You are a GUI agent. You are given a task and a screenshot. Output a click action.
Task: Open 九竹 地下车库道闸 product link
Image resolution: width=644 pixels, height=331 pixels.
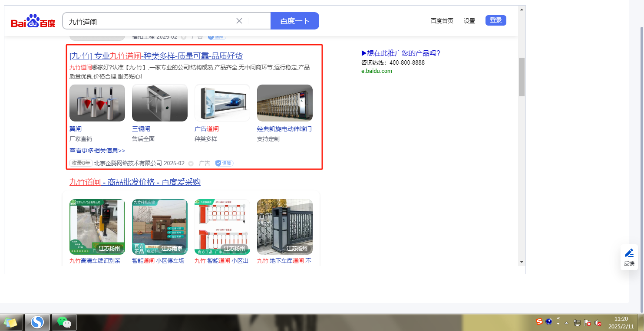(x=284, y=261)
